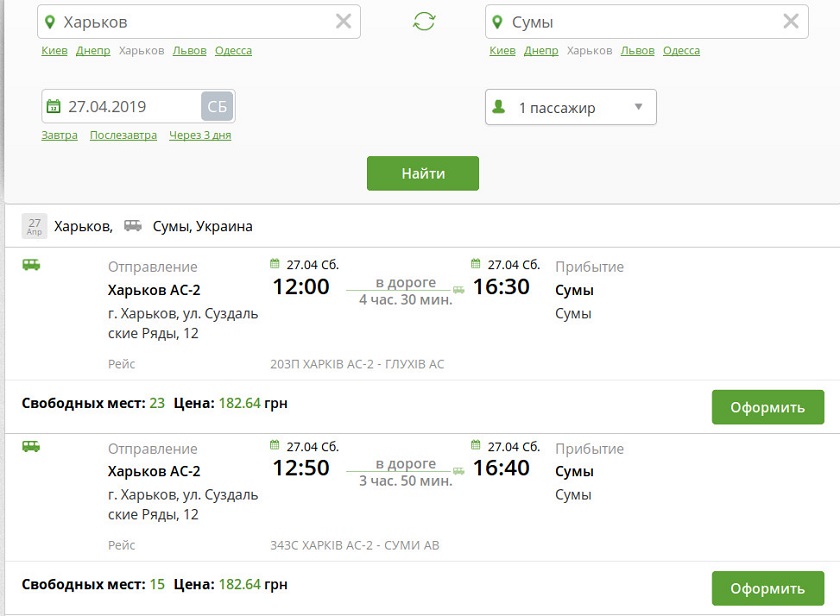This screenshot has height=616, width=840.
Task: Swap departure and destination cities icon
Action: 424,22
